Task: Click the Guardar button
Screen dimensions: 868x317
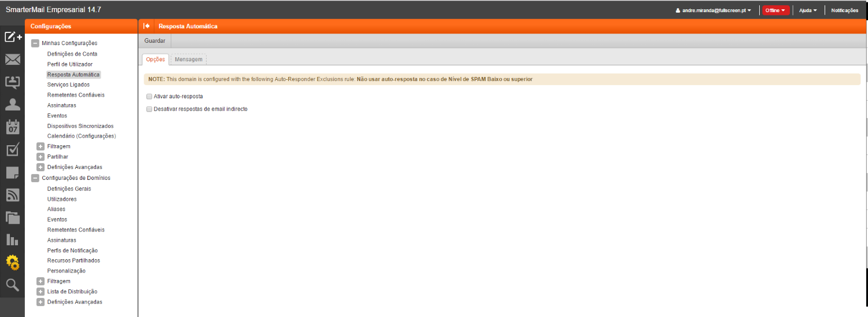Action: coord(155,41)
